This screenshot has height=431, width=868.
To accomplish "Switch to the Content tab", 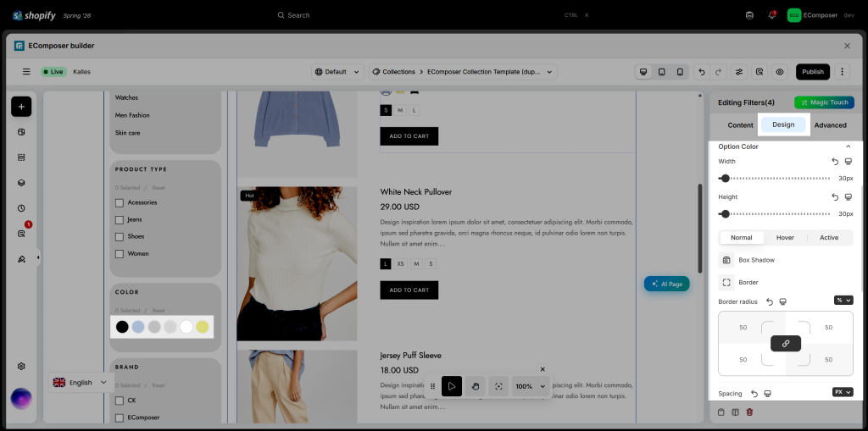I will 740,125.
